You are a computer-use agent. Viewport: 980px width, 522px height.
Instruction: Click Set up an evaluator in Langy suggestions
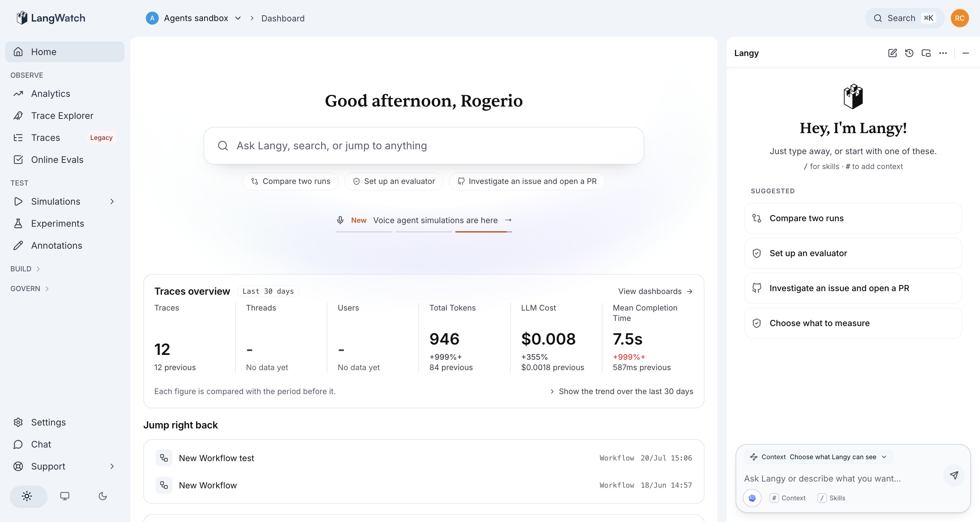point(853,253)
